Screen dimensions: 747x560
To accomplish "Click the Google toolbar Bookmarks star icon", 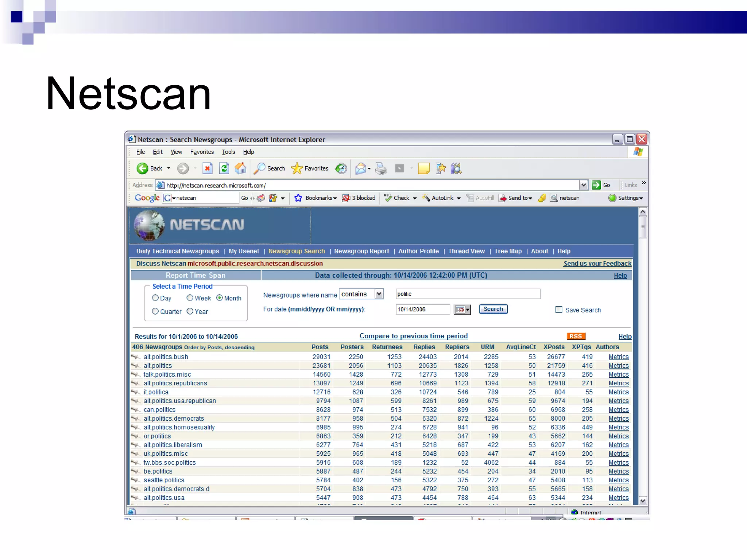I will pyautogui.click(x=298, y=198).
